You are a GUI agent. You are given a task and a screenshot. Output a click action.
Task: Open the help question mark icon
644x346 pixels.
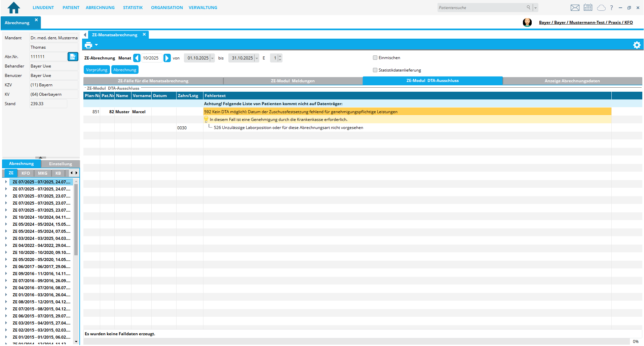coord(611,8)
